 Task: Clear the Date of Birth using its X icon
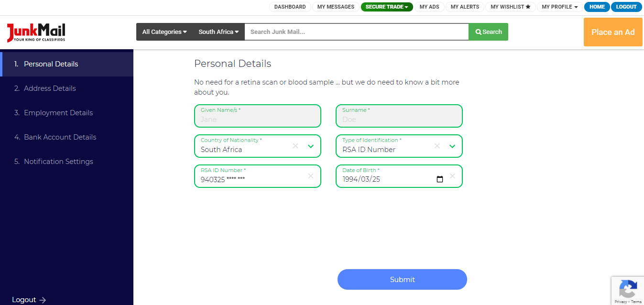pyautogui.click(x=452, y=176)
